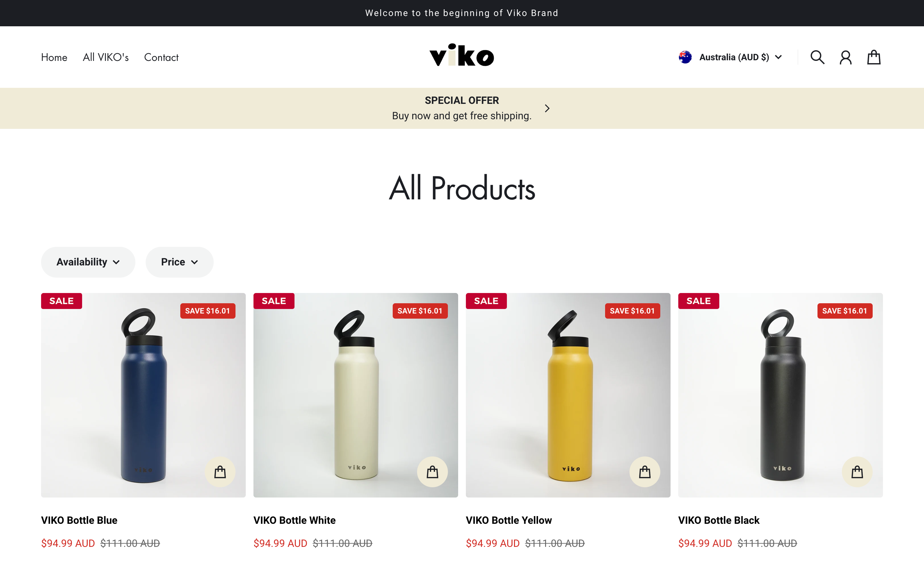Add VIKO Bottle Yellow to cart via bag icon
Screen dimensions: 924x577
(645, 472)
